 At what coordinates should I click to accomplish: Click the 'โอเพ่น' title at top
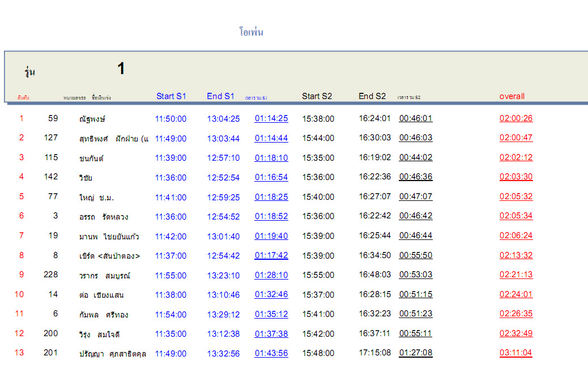click(251, 32)
